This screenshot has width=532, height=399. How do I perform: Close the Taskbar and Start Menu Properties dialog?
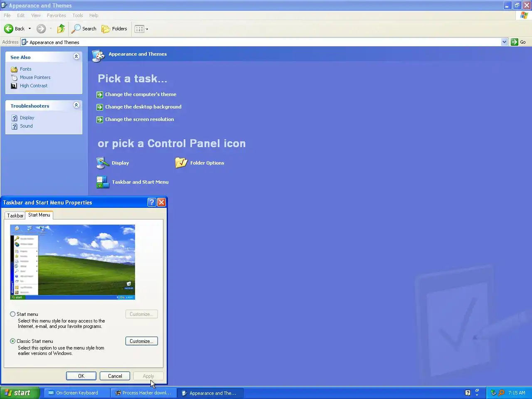(x=161, y=202)
